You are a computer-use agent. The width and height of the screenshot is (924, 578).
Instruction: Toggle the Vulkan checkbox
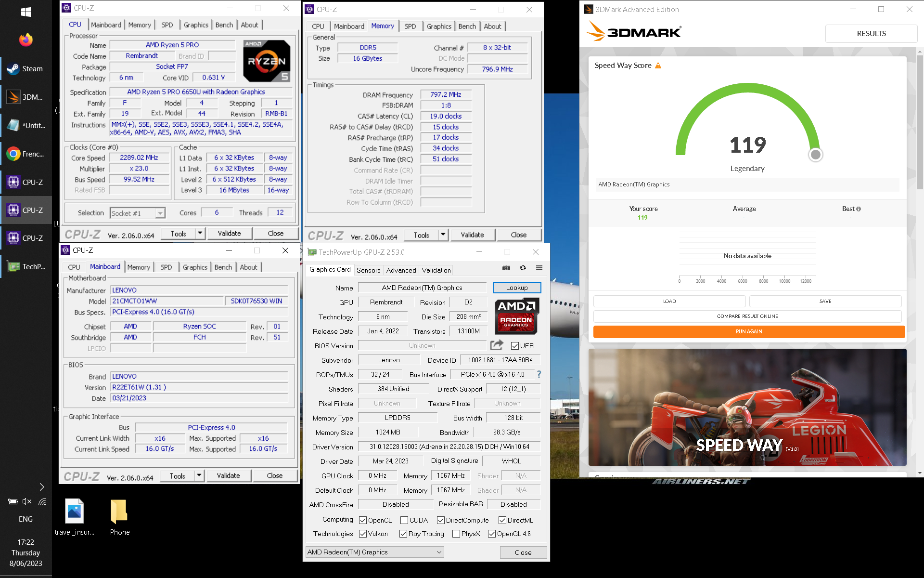click(363, 534)
